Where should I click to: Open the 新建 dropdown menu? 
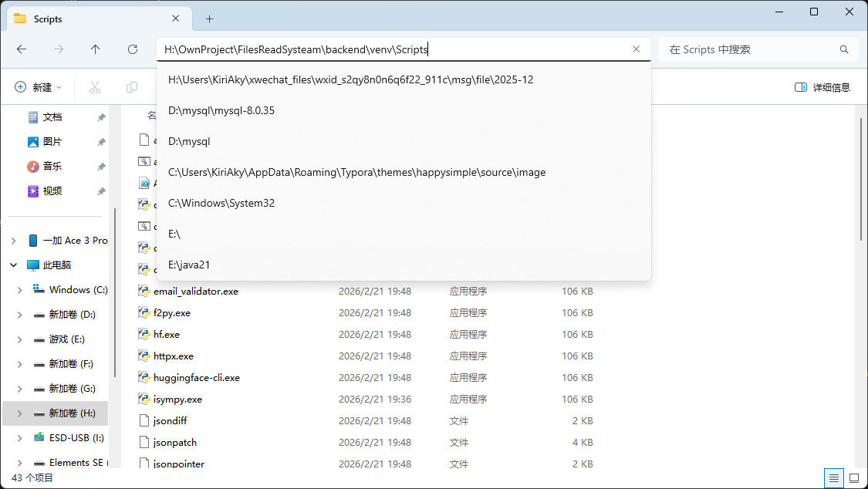click(x=38, y=87)
